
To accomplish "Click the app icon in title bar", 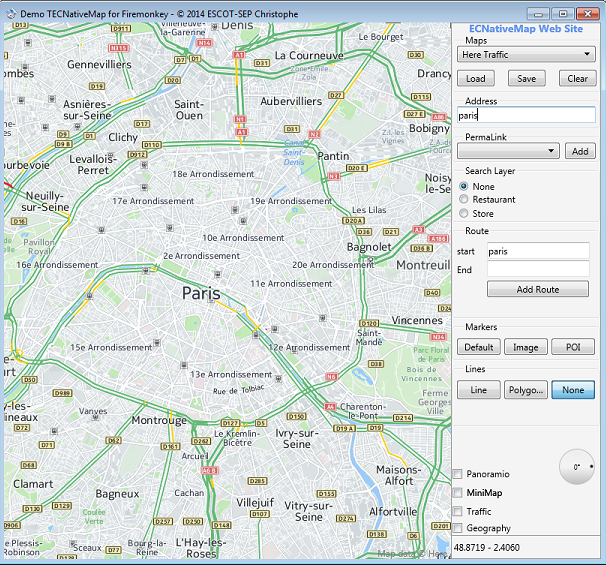I will click(x=11, y=13).
